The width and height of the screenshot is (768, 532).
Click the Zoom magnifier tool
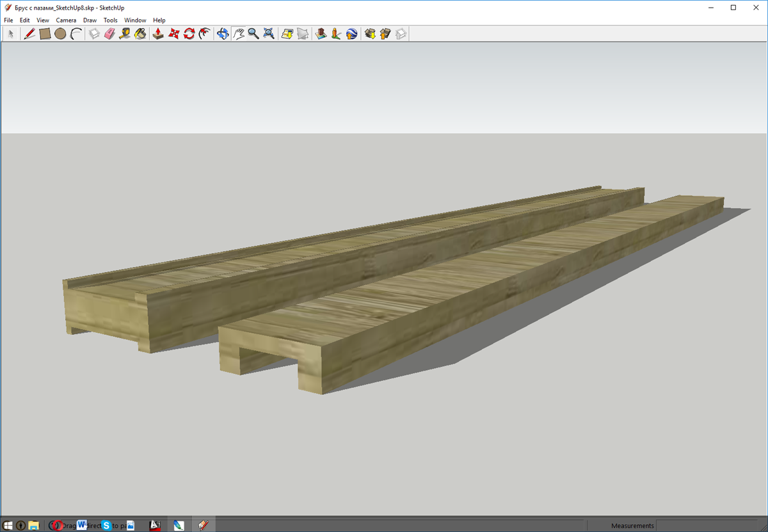[253, 34]
